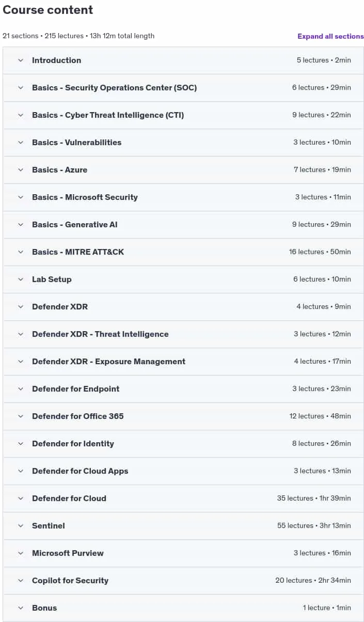Click the Course content heading

point(48,10)
